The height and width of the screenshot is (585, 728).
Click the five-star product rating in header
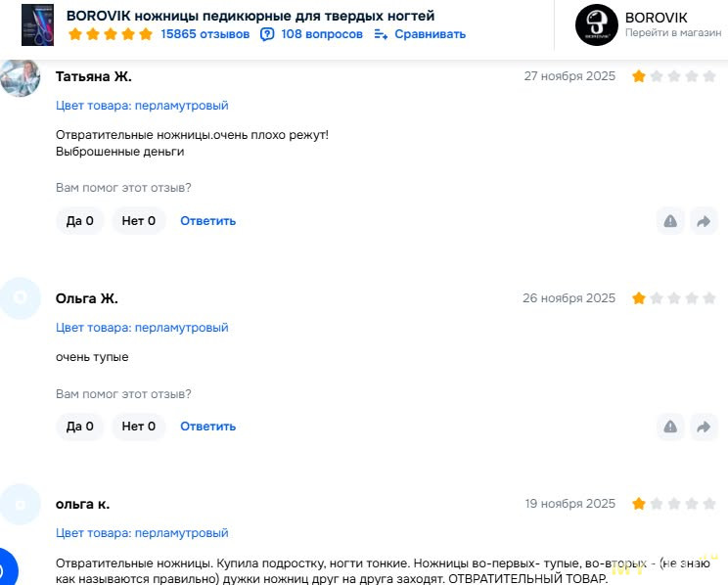click(111, 34)
